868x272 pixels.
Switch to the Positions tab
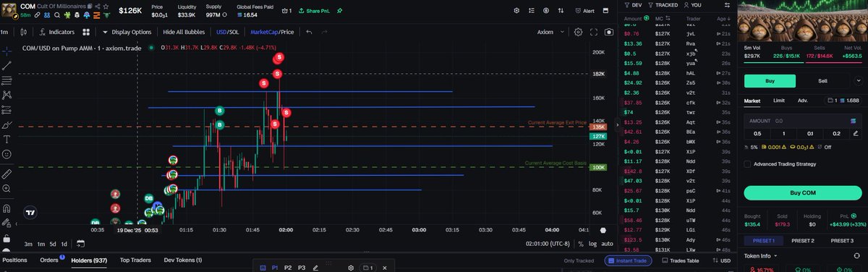pyautogui.click(x=14, y=260)
